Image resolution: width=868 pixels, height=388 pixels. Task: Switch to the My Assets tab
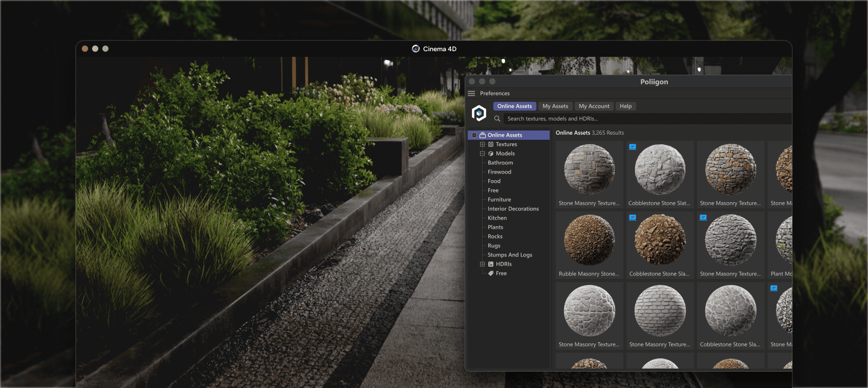[555, 106]
